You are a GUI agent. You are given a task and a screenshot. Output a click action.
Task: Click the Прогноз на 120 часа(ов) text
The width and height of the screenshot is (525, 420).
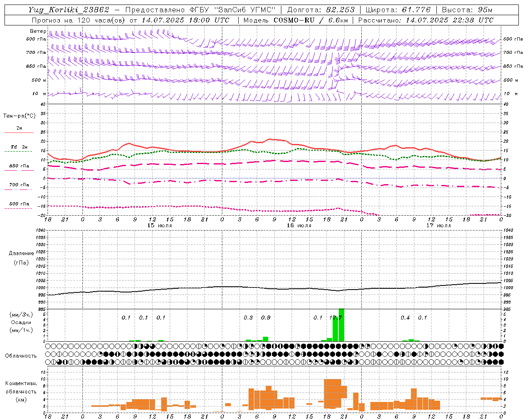pyautogui.click(x=79, y=20)
